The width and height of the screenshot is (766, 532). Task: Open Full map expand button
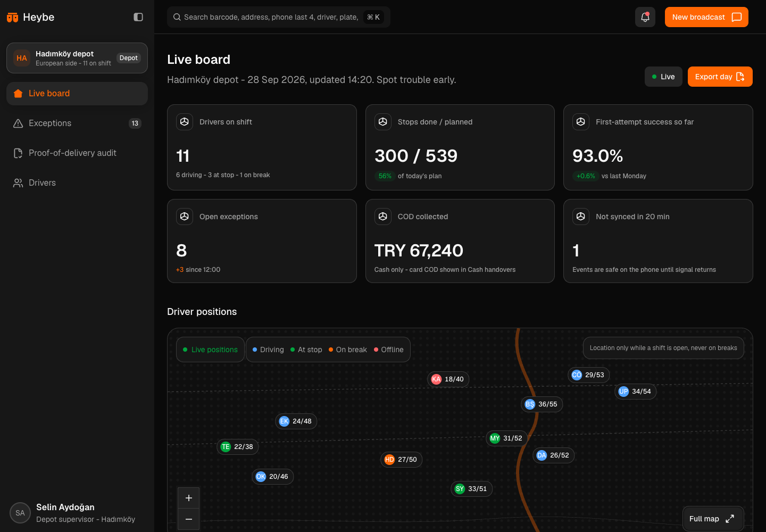click(713, 519)
